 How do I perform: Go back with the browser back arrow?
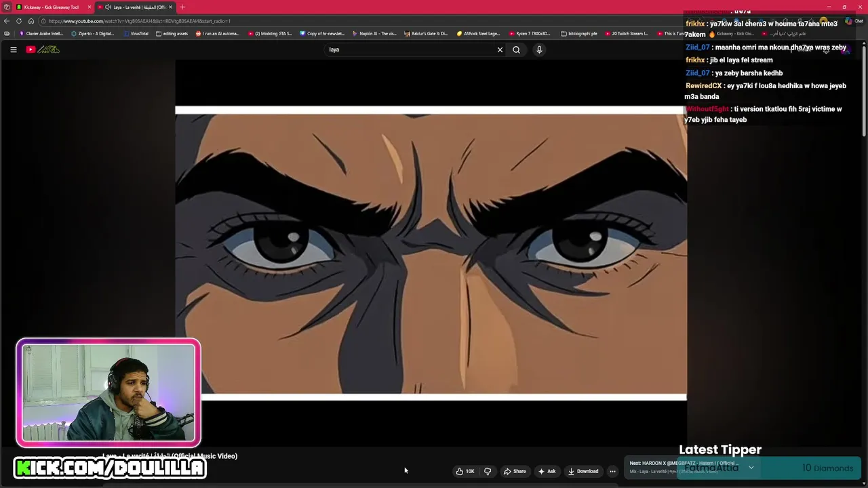coord(7,21)
